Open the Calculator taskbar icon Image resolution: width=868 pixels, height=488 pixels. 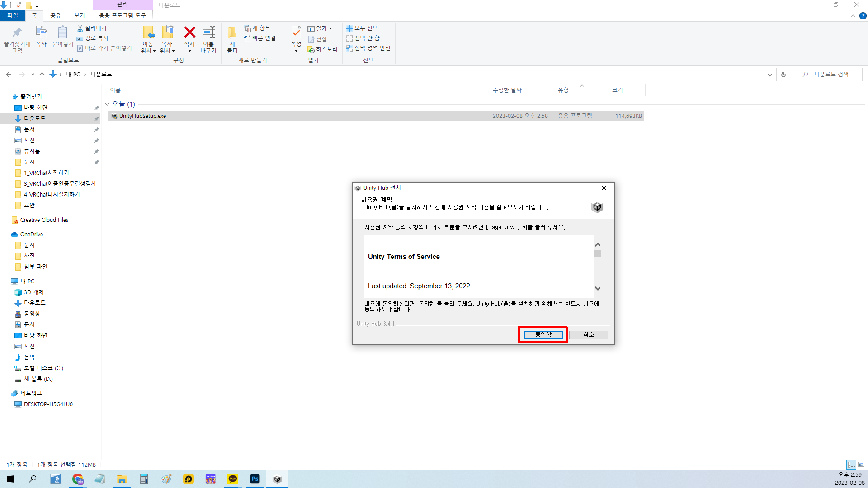pyautogui.click(x=144, y=479)
